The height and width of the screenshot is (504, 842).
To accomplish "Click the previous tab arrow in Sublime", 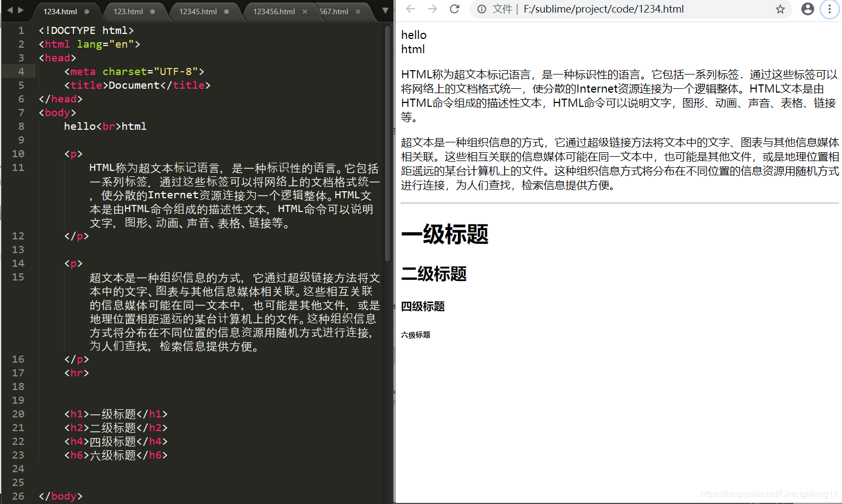I will coord(9,10).
